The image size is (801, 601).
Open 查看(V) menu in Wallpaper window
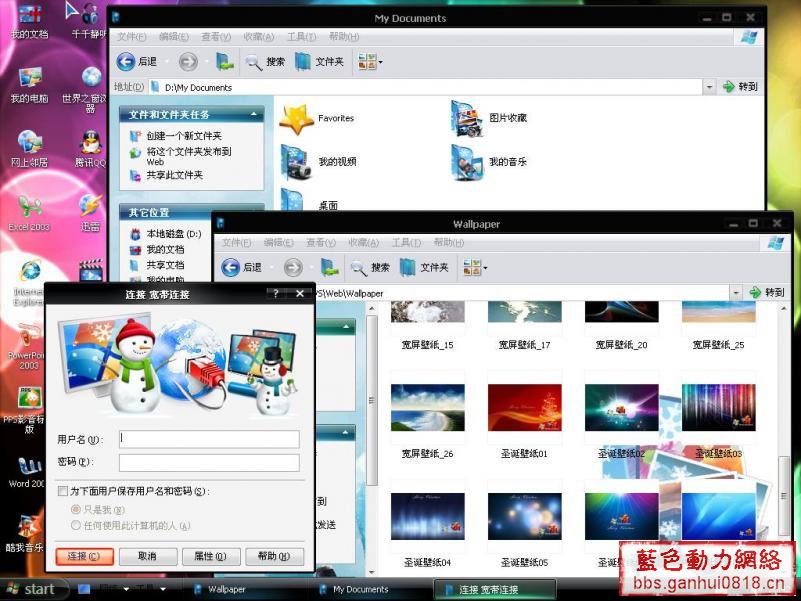tap(320, 243)
